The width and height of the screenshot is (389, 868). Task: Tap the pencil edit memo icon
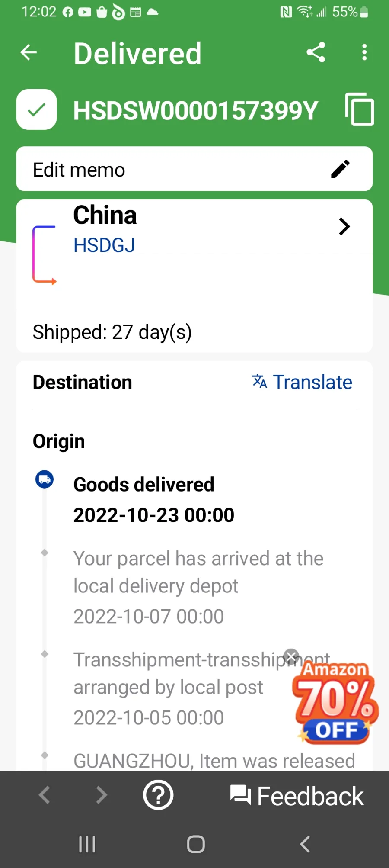(340, 169)
